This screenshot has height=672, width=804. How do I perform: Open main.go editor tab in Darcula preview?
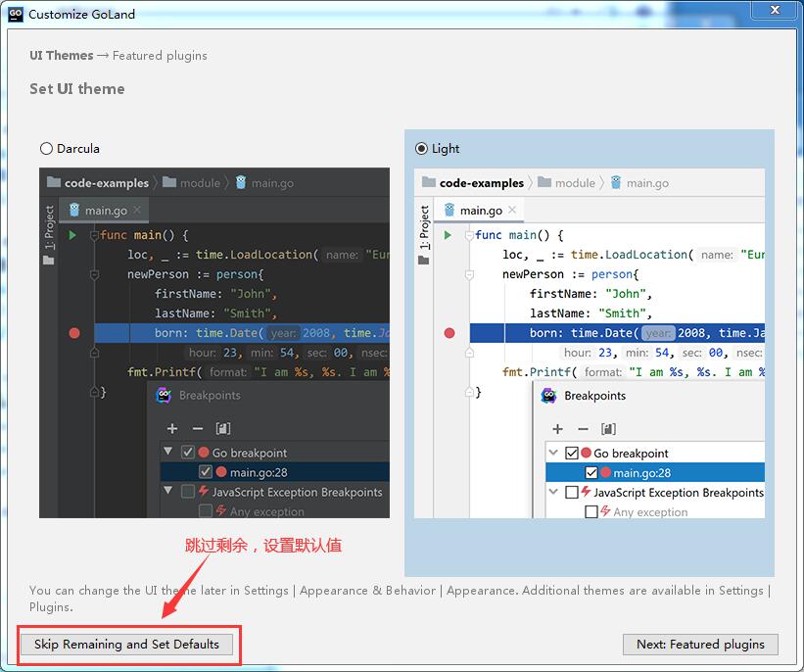104,211
